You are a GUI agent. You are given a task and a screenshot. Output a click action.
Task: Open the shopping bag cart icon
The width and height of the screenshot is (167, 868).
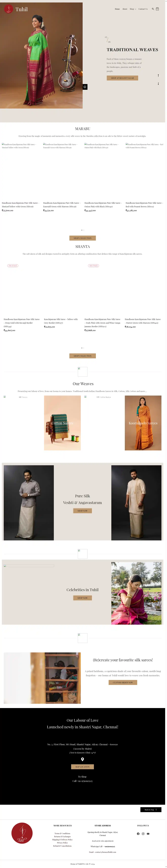pos(157,9)
